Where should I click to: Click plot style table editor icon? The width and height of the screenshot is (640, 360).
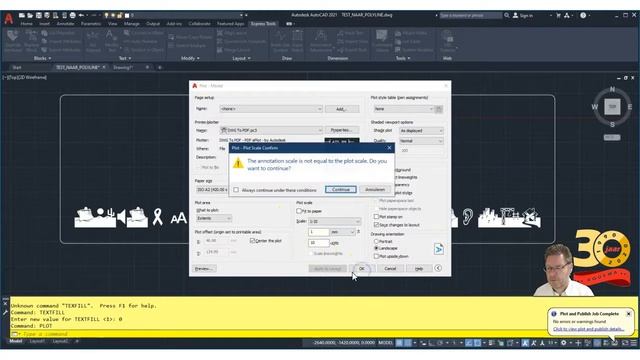tap(439, 109)
